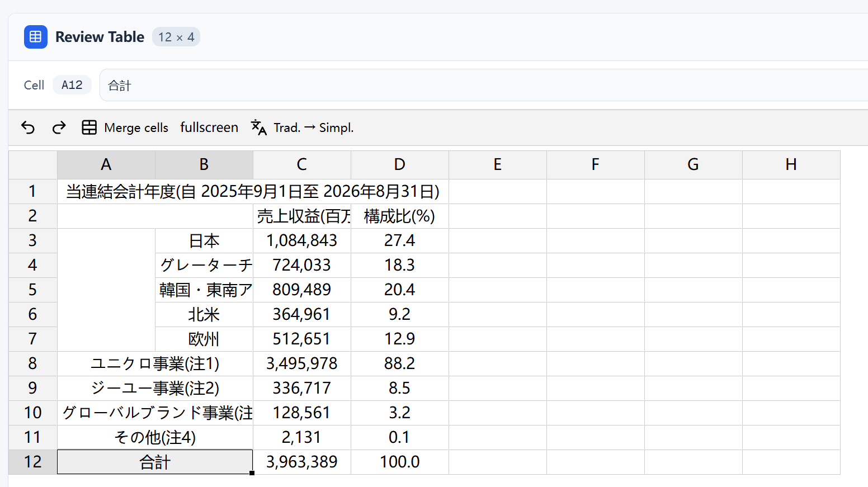868x487 pixels.
Task: Click value 724,033
Action: pyautogui.click(x=302, y=265)
